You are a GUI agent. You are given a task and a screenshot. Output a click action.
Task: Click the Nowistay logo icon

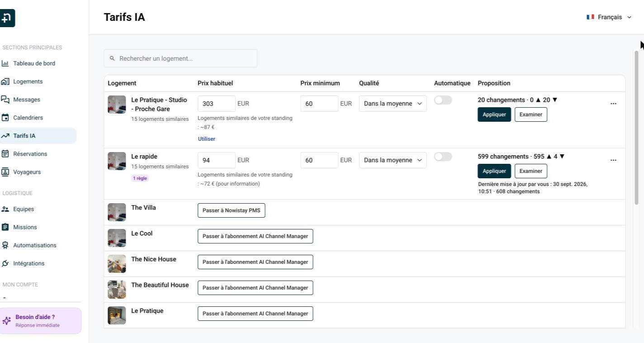pyautogui.click(x=7, y=18)
